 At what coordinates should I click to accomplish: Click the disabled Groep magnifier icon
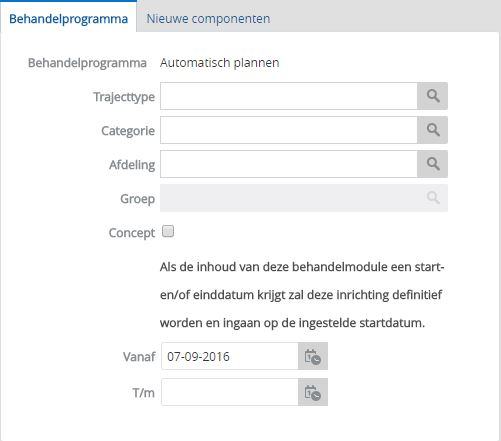click(432, 198)
